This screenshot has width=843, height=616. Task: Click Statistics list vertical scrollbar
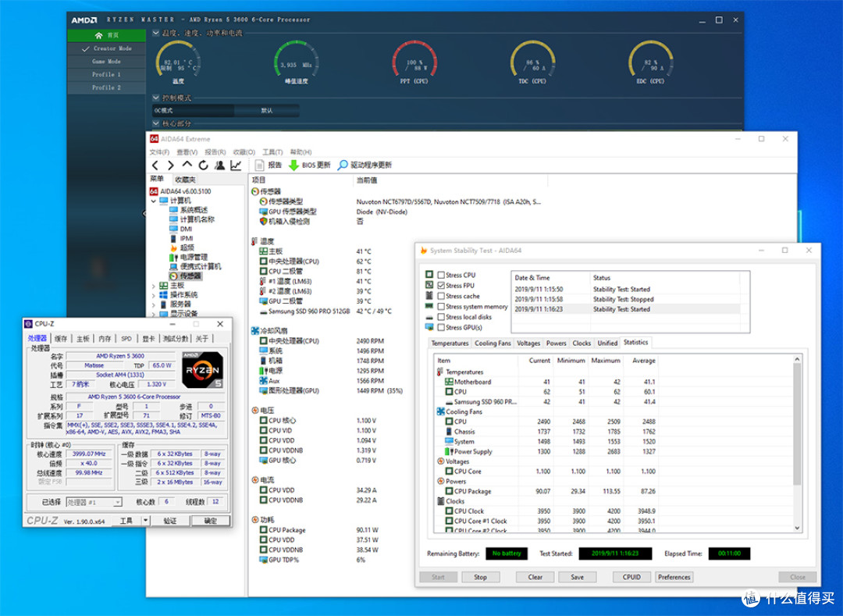tap(797, 443)
